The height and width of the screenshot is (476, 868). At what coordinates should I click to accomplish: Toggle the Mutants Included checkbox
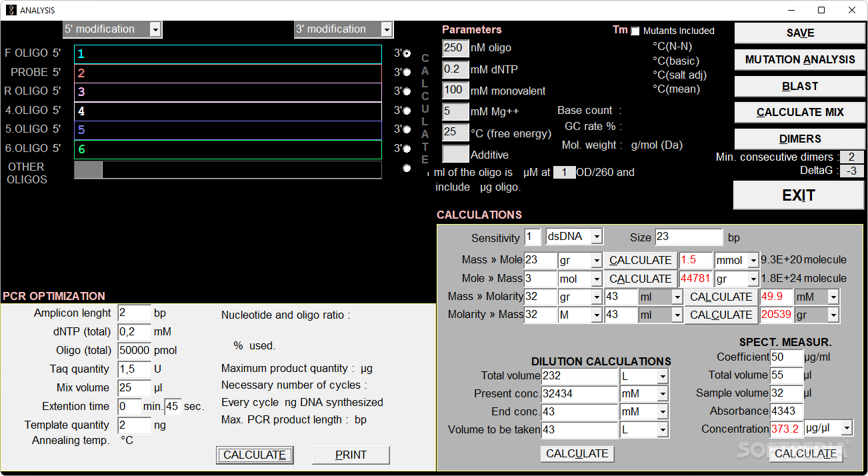pos(635,31)
